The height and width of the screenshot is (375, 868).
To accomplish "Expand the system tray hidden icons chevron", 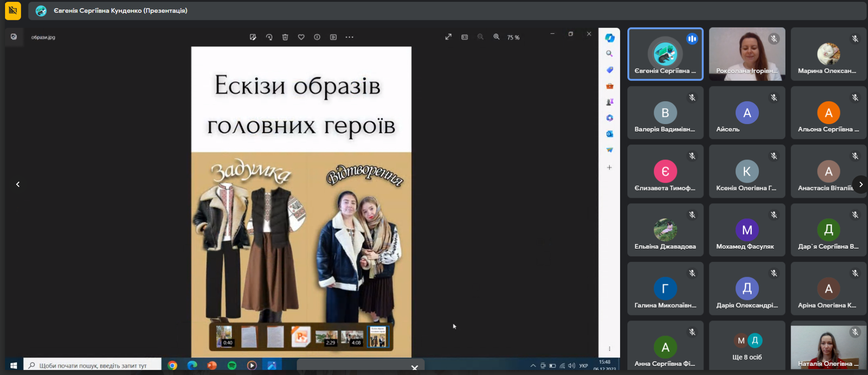I will click(533, 365).
